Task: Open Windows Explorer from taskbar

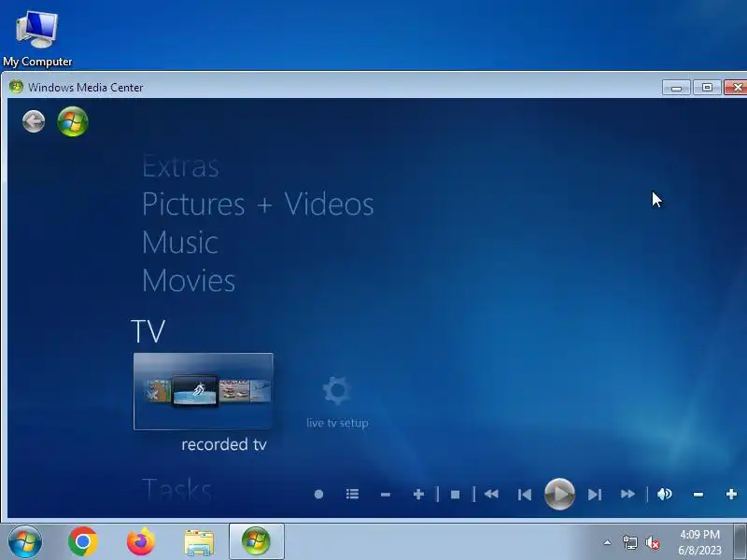Action: click(x=199, y=542)
